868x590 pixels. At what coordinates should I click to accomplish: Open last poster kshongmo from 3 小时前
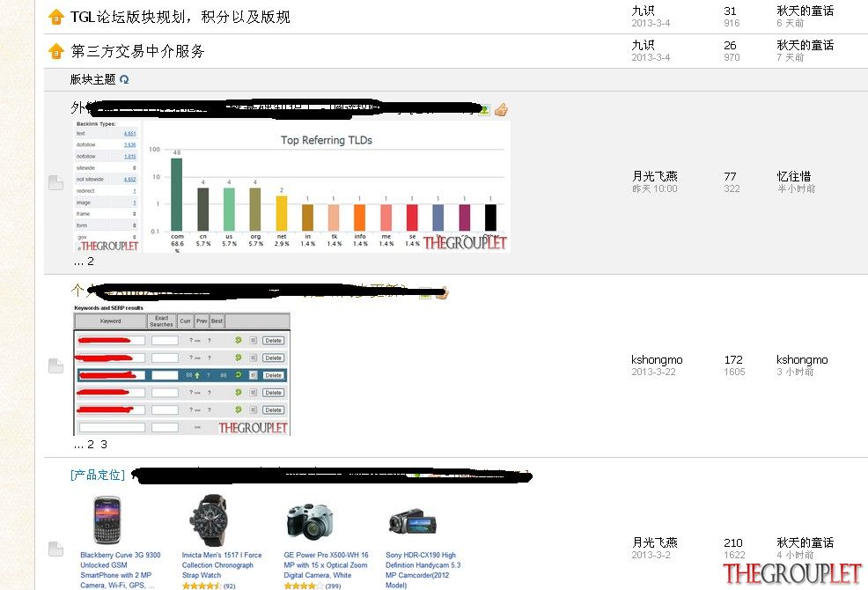click(x=802, y=360)
